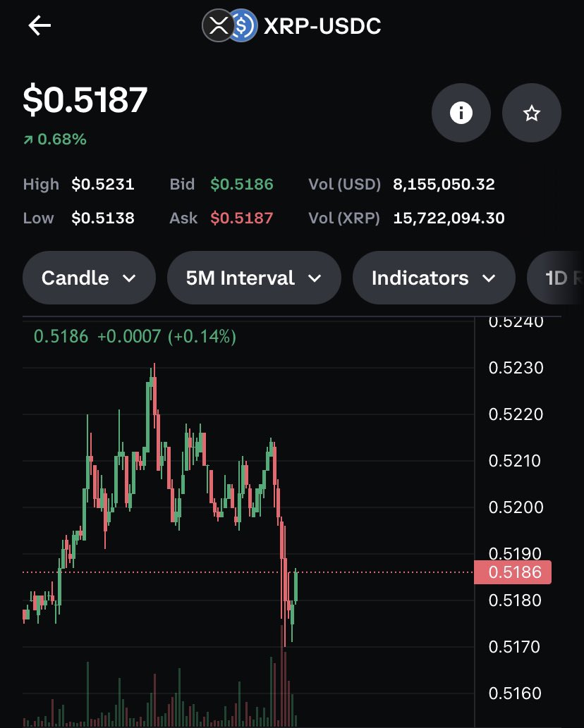Tap the 0.5230 price axis label
Screen dimensions: 584x728
516,368
